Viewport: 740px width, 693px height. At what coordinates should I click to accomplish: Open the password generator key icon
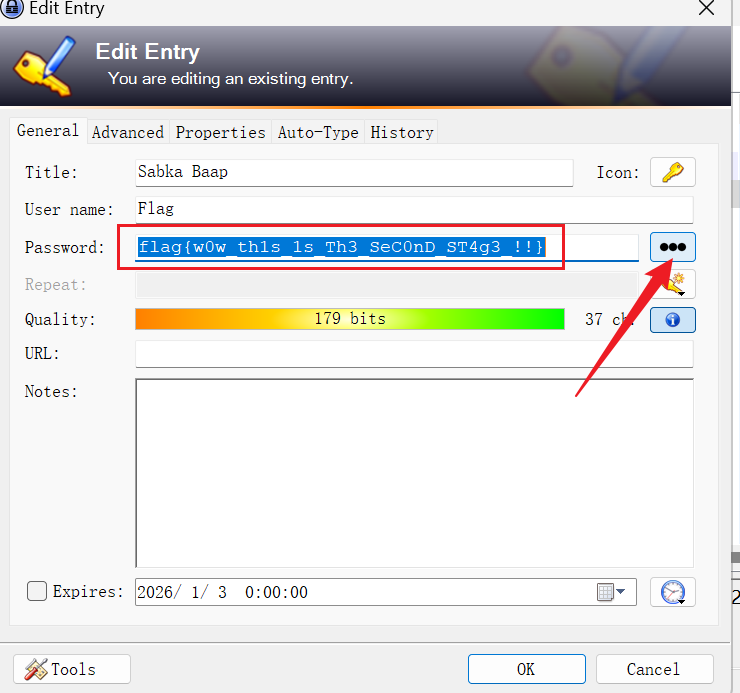click(x=675, y=285)
